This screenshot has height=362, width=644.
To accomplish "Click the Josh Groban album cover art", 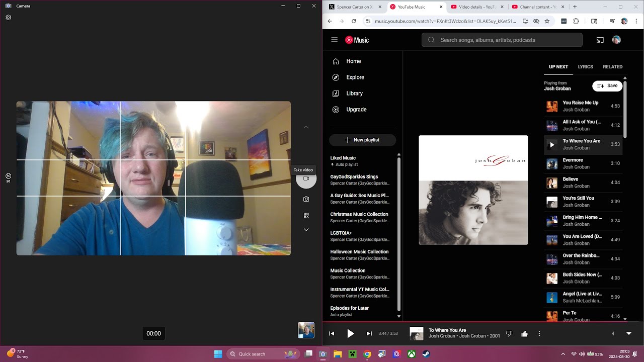I will point(473,190).
